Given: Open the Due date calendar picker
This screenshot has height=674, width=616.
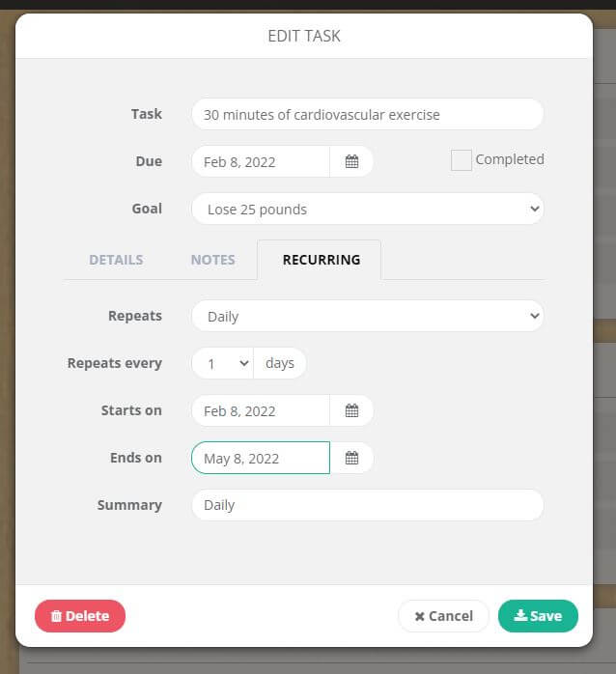Looking at the screenshot, I should click(351, 161).
